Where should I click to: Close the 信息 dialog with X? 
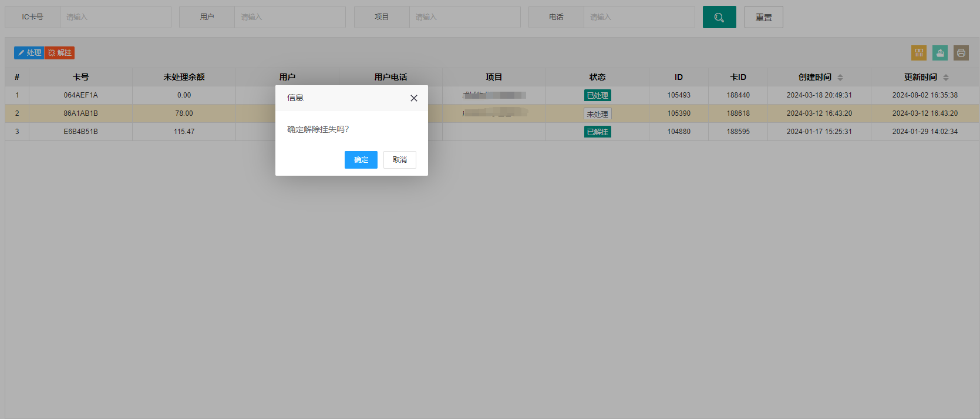tap(414, 98)
